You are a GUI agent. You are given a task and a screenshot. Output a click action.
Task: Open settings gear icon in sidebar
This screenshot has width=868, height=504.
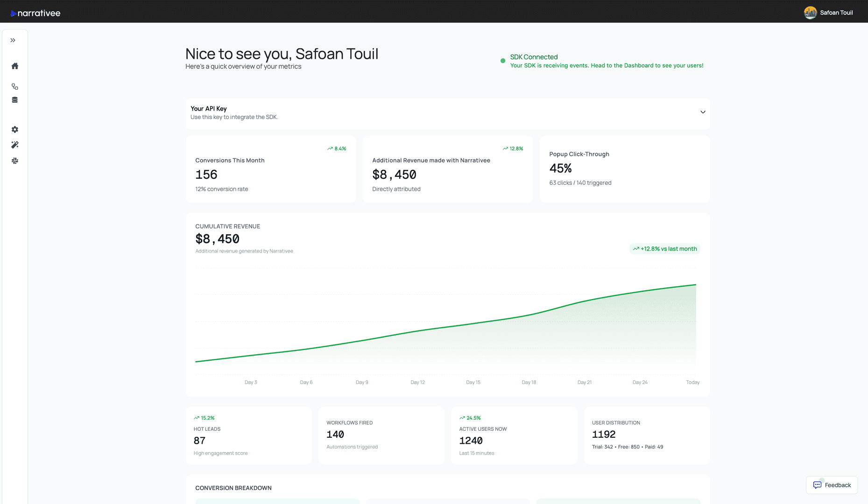(15, 129)
